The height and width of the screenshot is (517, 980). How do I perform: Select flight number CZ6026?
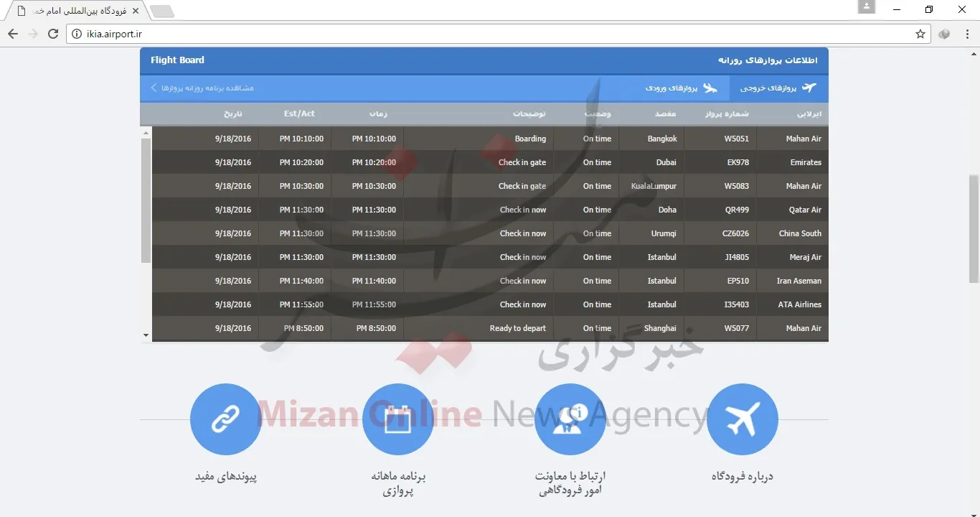736,233
